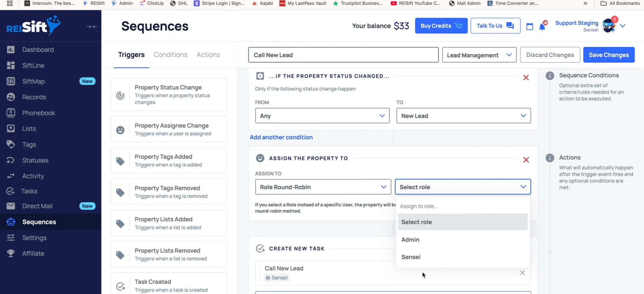The height and width of the screenshot is (294, 644).
Task: Open Direct Mail envelope icon
Action: click(x=11, y=206)
